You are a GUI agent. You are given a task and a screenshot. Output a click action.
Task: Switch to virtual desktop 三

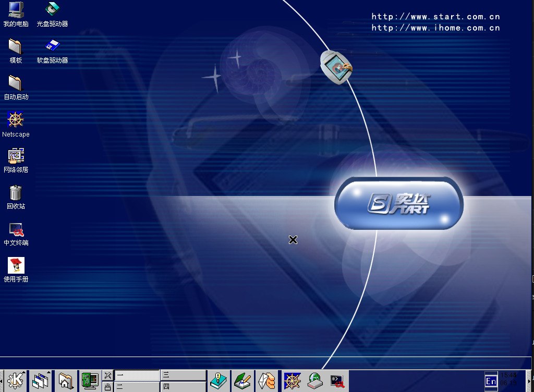click(x=183, y=375)
